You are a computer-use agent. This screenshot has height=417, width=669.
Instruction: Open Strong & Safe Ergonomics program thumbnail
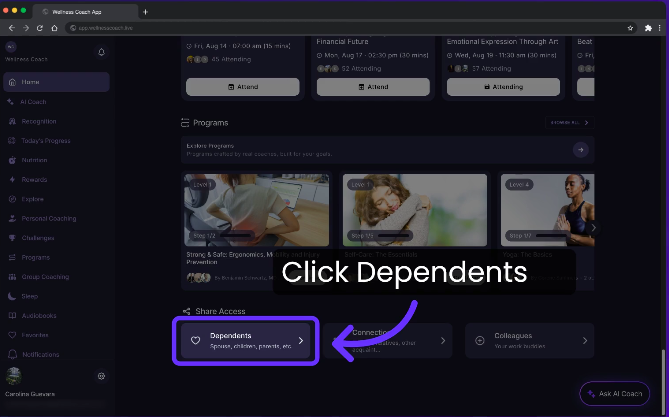(x=257, y=210)
